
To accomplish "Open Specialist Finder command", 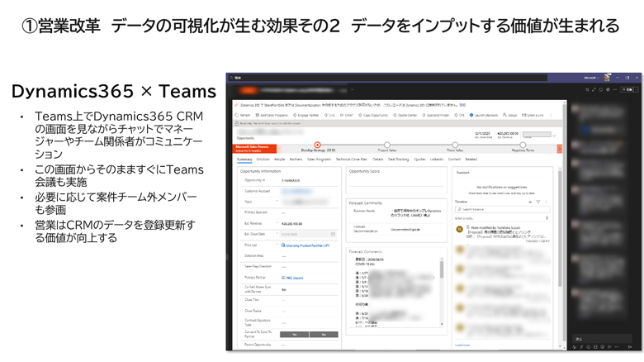I will (436, 115).
